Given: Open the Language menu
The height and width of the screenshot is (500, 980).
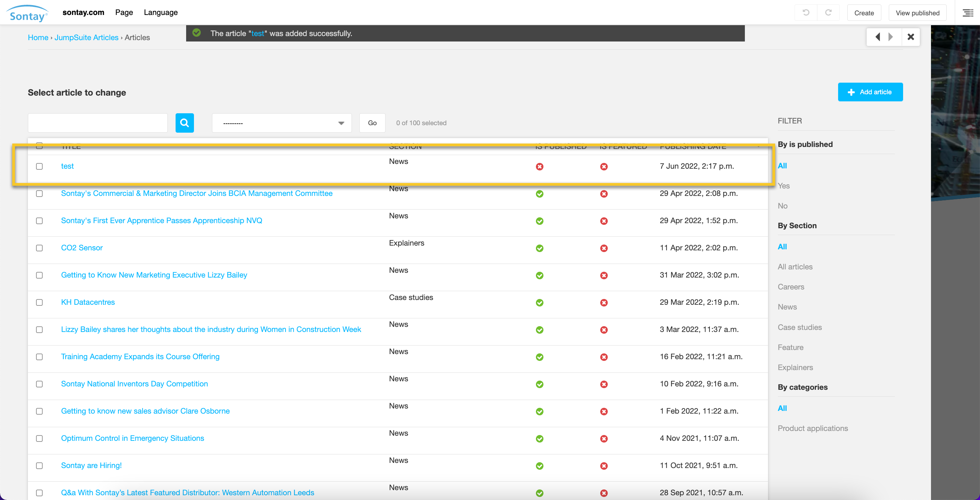Looking at the screenshot, I should pyautogui.click(x=161, y=13).
